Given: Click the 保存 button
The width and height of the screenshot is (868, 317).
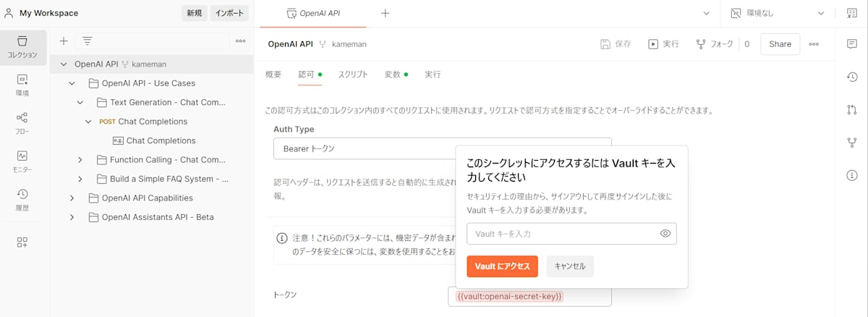Looking at the screenshot, I should [616, 44].
